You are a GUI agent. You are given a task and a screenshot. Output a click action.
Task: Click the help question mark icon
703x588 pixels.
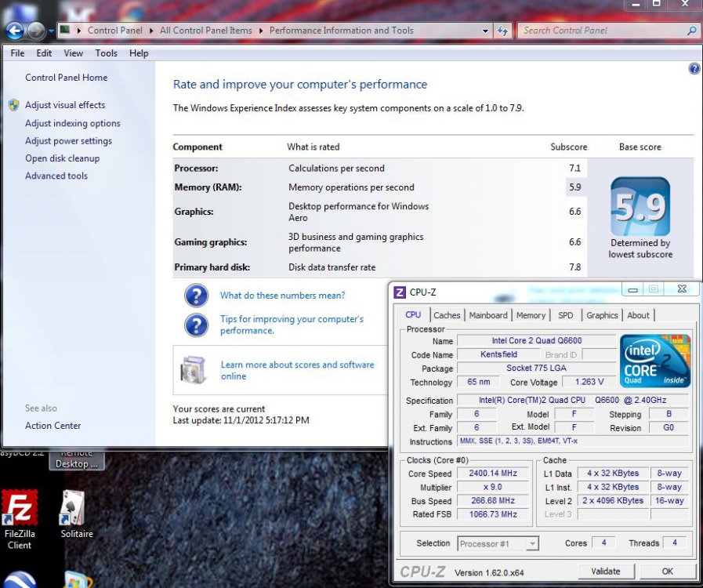point(694,69)
